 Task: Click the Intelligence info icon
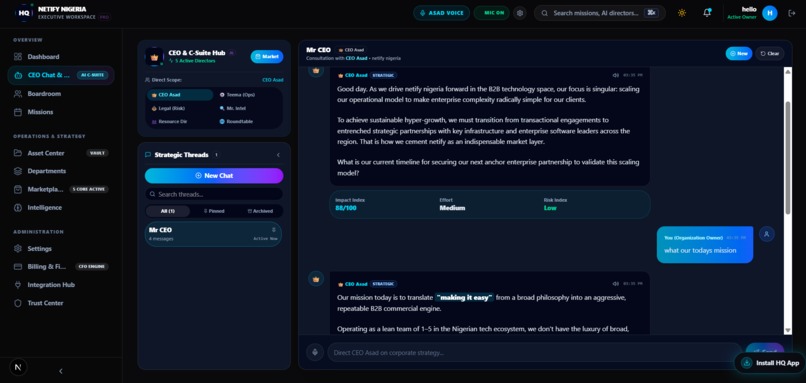click(19, 208)
